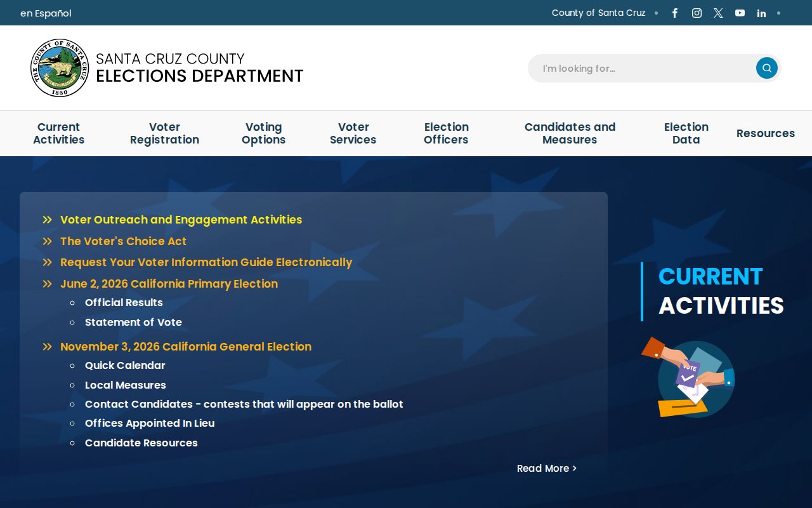Open the Quick Calendar link
The image size is (812, 508).
coord(125,365)
